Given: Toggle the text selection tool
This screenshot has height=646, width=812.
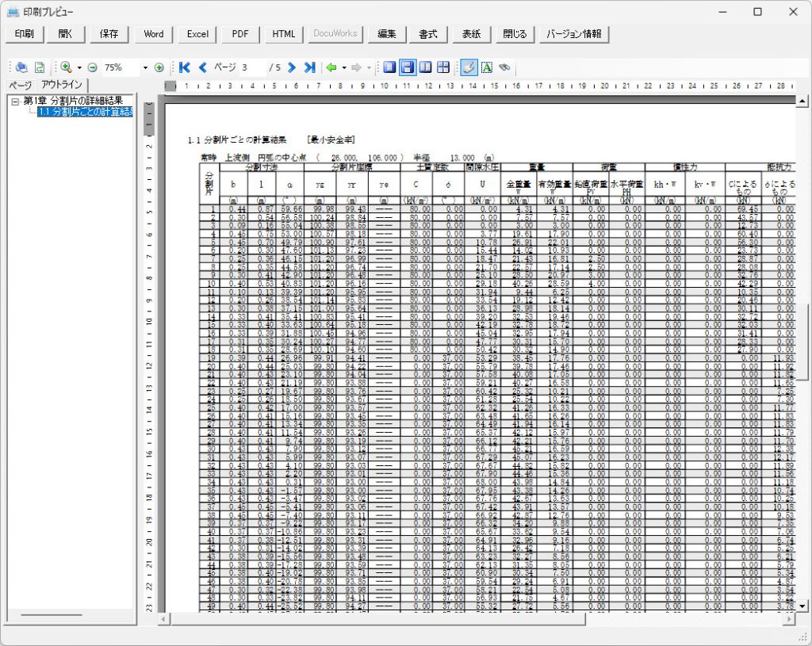Looking at the screenshot, I should pyautogui.click(x=486, y=67).
